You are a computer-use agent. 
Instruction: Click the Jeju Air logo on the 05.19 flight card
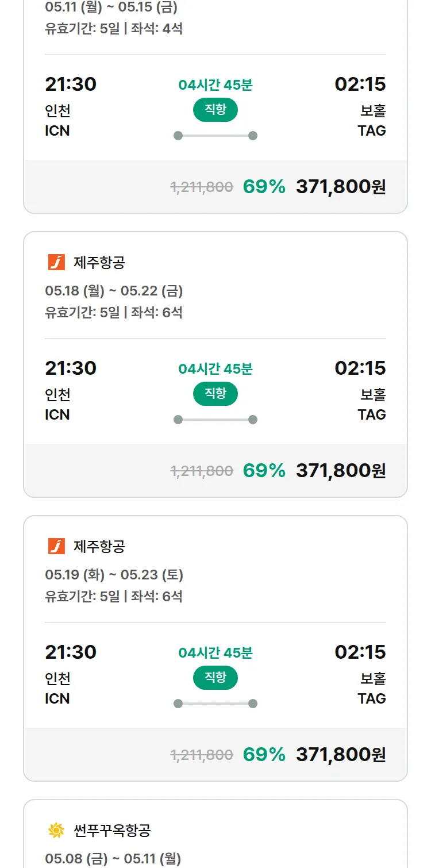(x=56, y=546)
